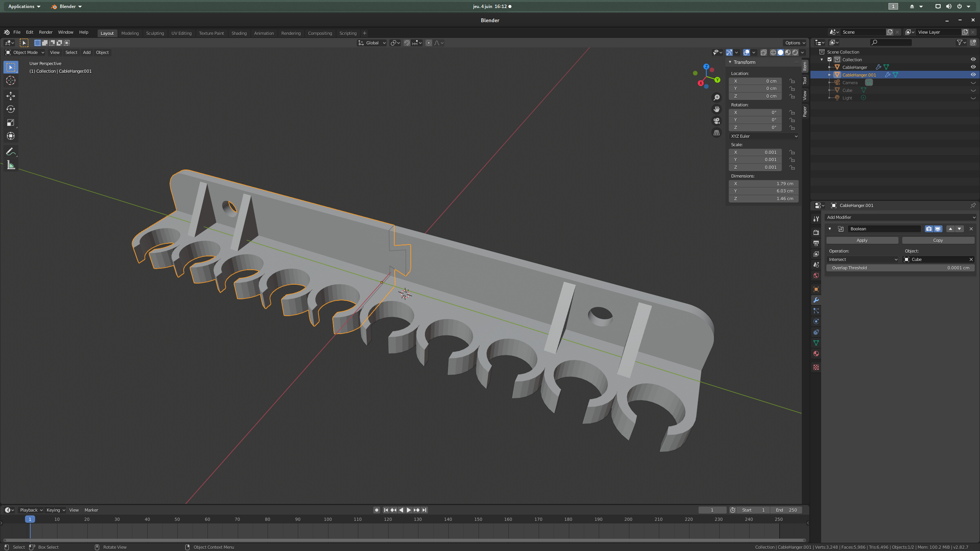
Task: Click the Copy modifier button
Action: [x=938, y=240]
